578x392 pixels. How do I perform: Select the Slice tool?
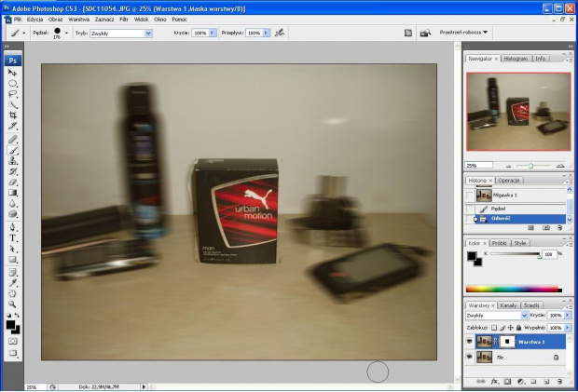12,127
